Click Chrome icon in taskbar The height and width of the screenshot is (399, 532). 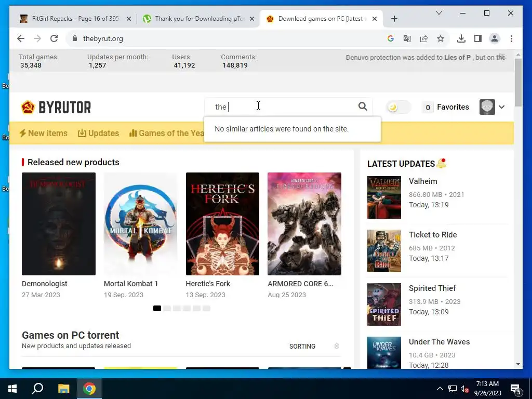(89, 389)
